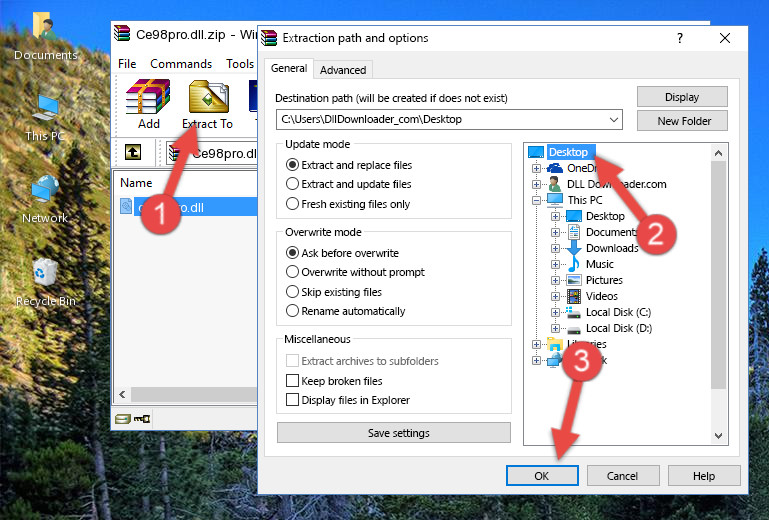Image resolution: width=769 pixels, height=520 pixels.
Task: Select Extract and update files option
Action: pos(292,184)
